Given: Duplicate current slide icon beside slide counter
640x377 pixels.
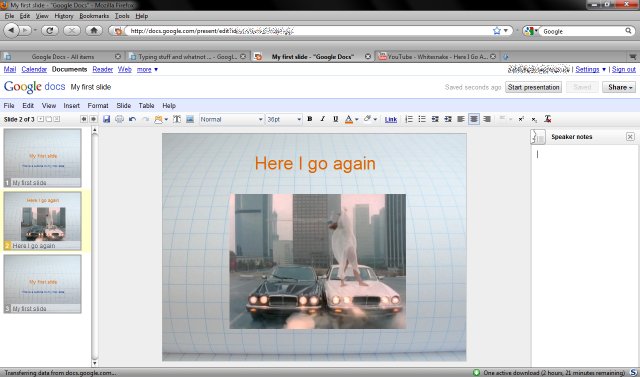Looking at the screenshot, I should [x=49, y=119].
